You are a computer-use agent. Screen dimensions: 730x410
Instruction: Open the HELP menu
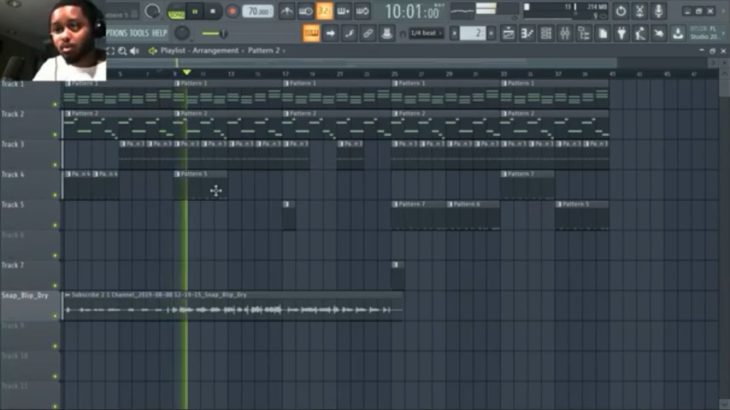pos(160,33)
